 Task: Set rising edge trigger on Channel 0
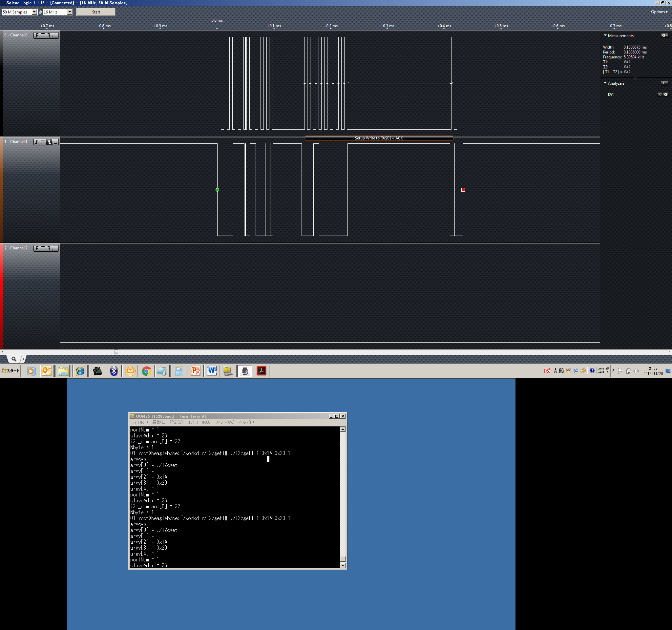pyautogui.click(x=37, y=35)
